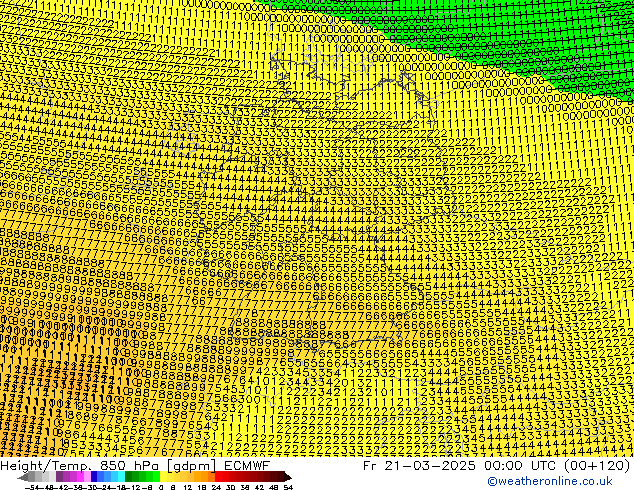Select the bright lime green legend swatch
634x490 pixels.
(x=156, y=476)
